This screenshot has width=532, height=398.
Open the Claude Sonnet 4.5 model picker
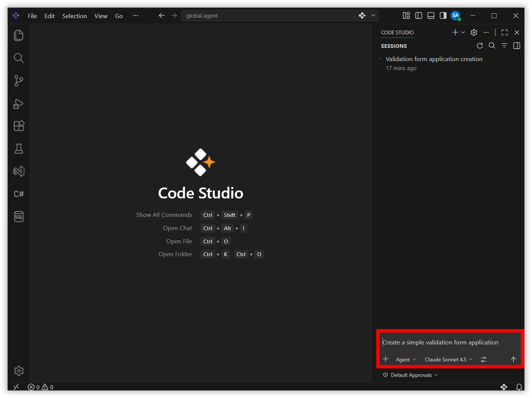[449, 360]
